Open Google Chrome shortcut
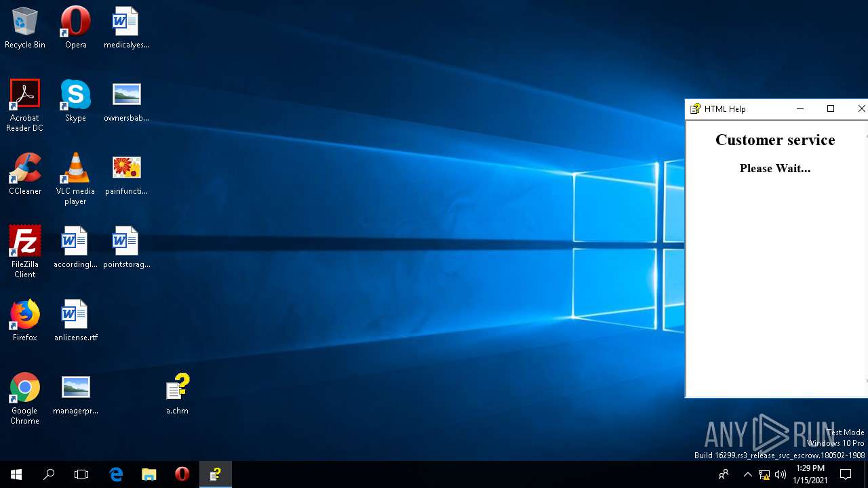Viewport: 868px width, 488px height. click(x=25, y=399)
